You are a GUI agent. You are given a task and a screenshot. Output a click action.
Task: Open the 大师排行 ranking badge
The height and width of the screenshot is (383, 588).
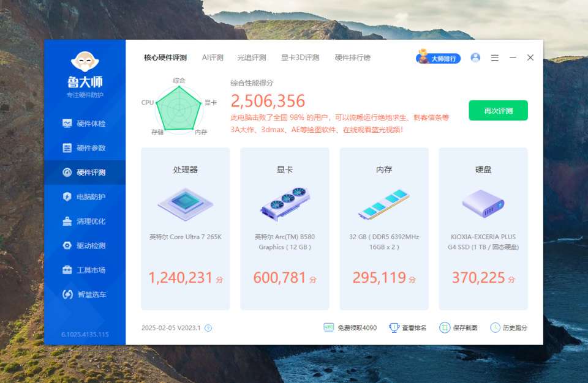point(438,58)
